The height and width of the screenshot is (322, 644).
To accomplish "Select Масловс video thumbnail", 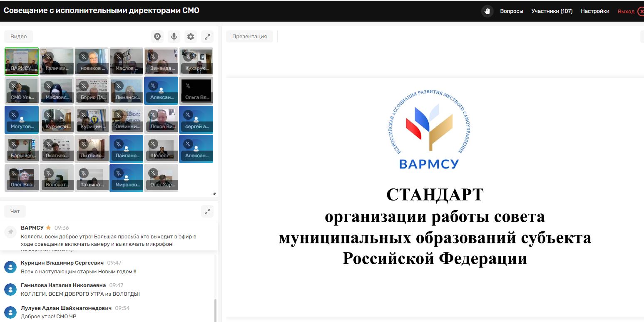I will coord(57,90).
